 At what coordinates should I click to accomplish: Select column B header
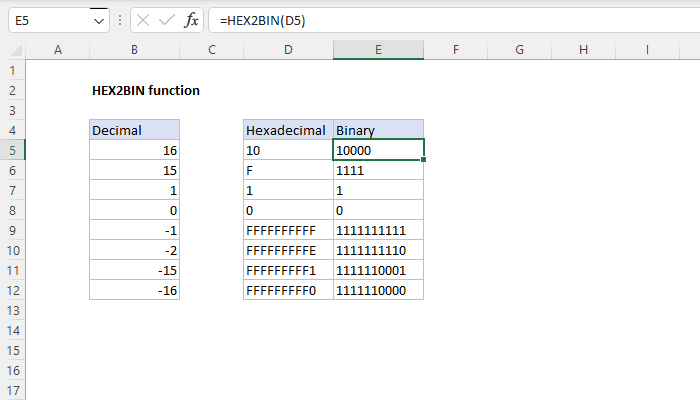[134, 50]
